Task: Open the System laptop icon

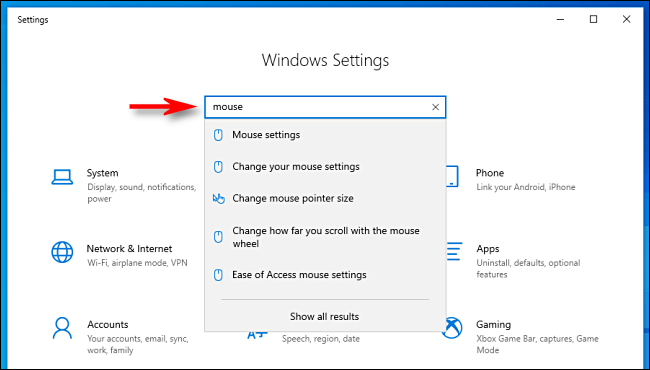Action: 62,177
